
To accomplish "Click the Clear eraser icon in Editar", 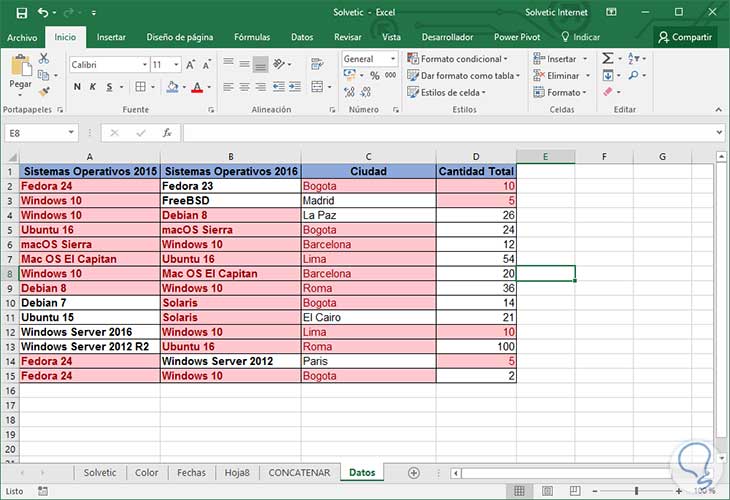I will (608, 92).
